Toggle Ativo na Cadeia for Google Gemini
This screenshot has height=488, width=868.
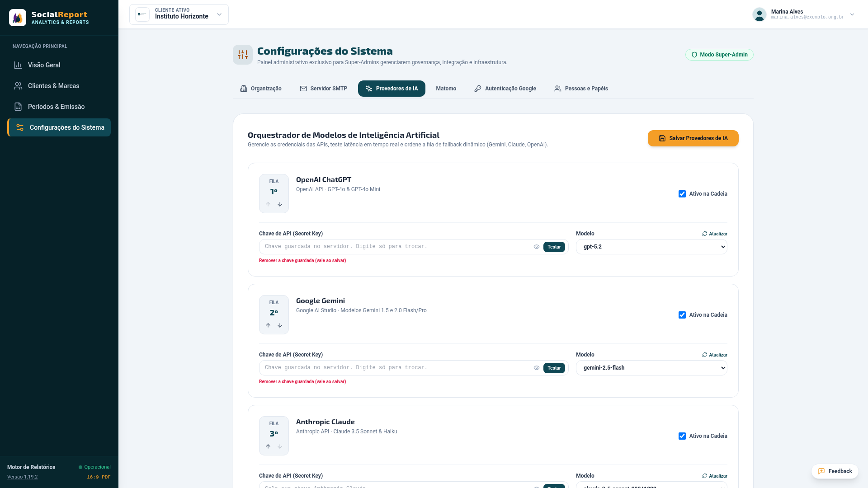682,315
